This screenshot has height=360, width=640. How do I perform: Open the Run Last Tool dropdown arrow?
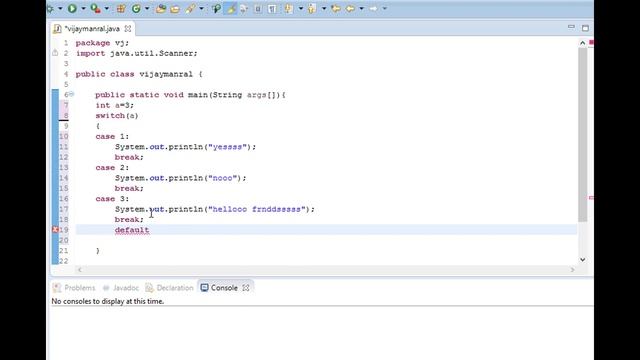(107, 9)
